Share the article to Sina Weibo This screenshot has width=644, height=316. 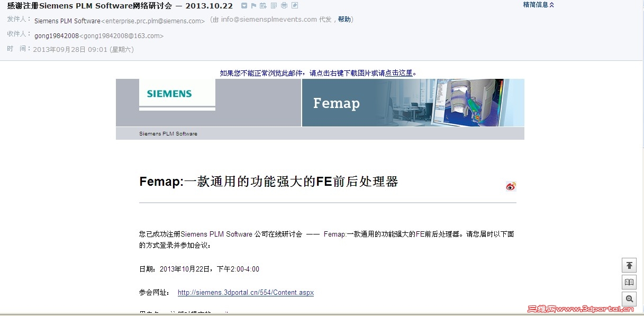click(x=511, y=186)
